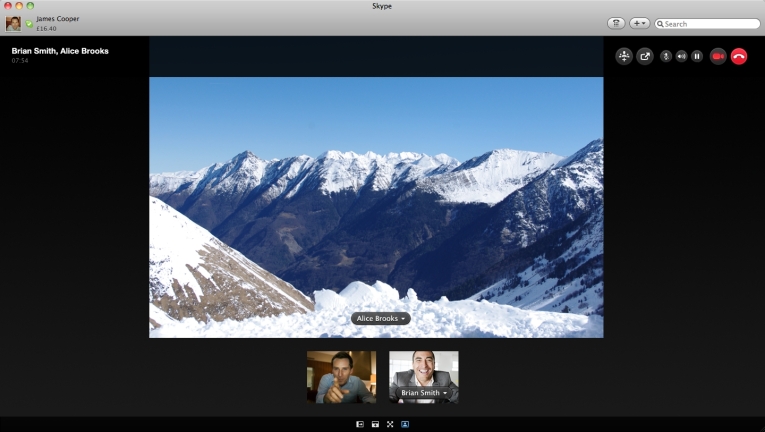Enter full screen with the arrows icon

390,424
